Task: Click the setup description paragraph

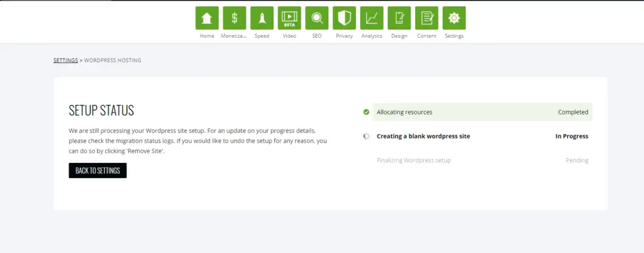Action: (x=198, y=141)
